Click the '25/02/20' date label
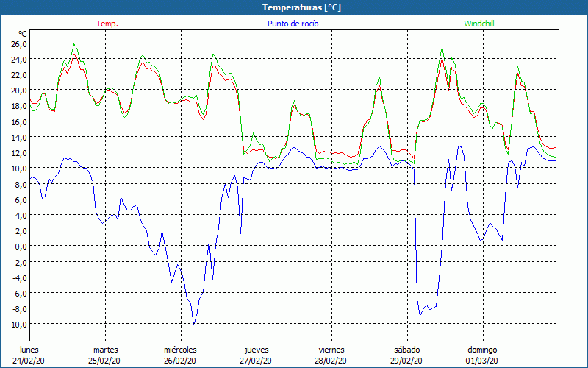This screenshot has height=368, width=588. [x=104, y=361]
